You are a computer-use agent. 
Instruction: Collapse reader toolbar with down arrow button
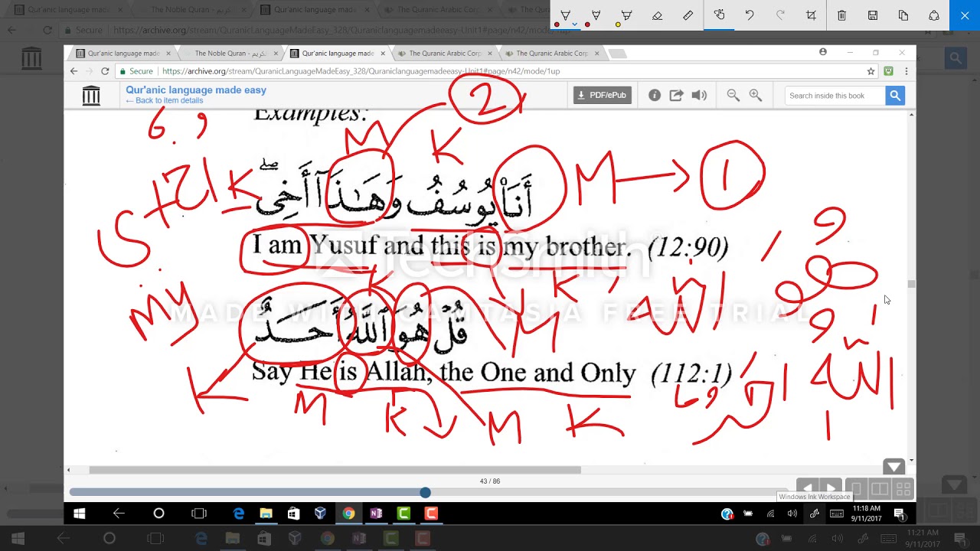(x=894, y=467)
